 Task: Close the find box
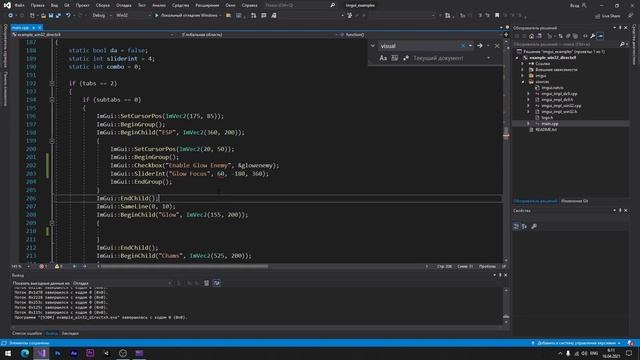click(497, 46)
